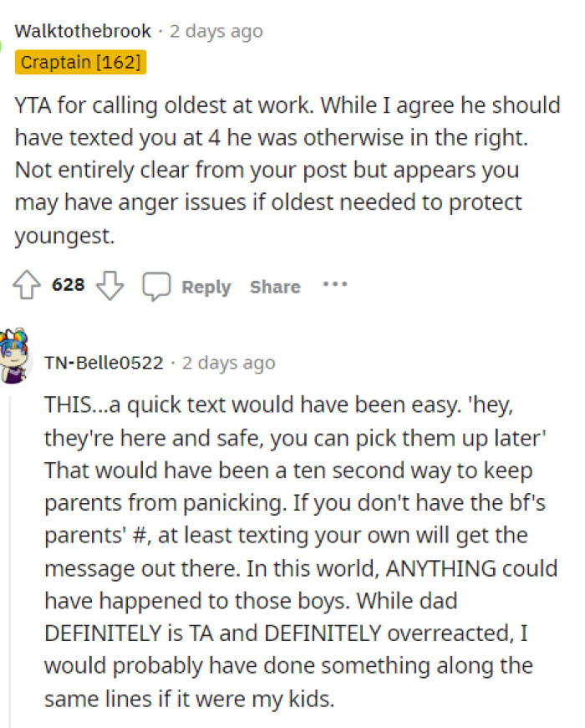This screenshot has width=585, height=728.
Task: Open the three-dot more options menu
Action: click(334, 284)
